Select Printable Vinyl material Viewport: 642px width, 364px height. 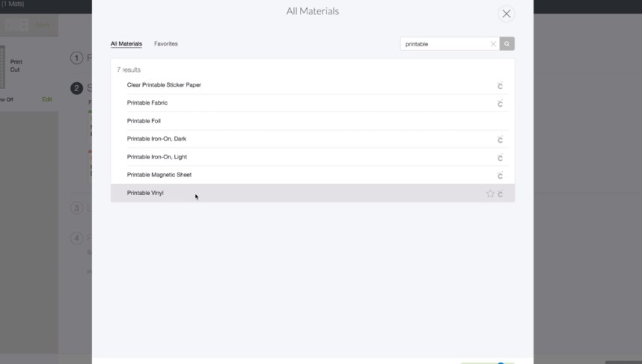[x=313, y=193]
